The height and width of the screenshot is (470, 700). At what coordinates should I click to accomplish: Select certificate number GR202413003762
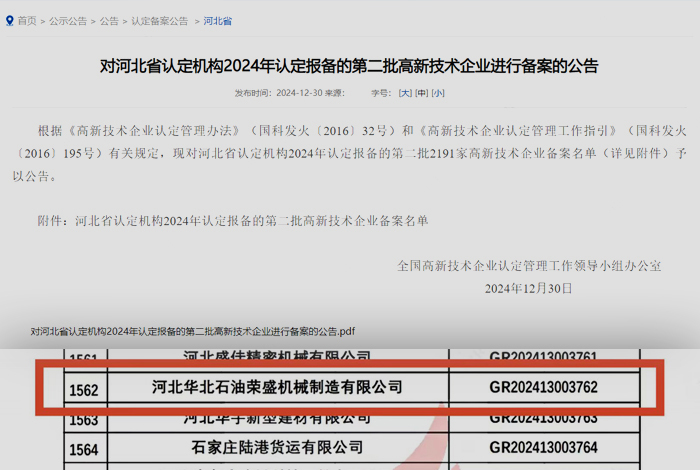(544, 387)
